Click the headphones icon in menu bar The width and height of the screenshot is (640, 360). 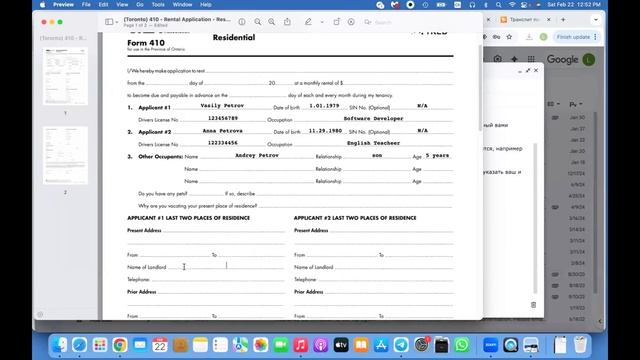(472, 5)
